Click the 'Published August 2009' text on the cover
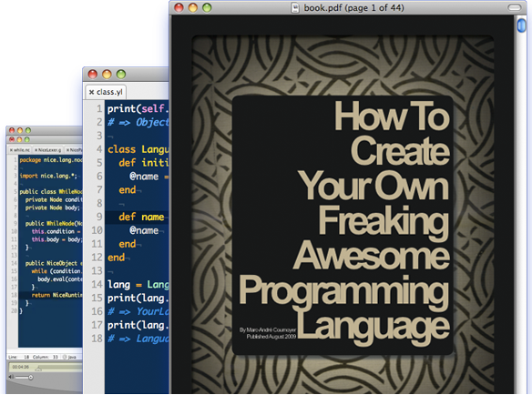This screenshot has height=395, width=532. [271, 337]
